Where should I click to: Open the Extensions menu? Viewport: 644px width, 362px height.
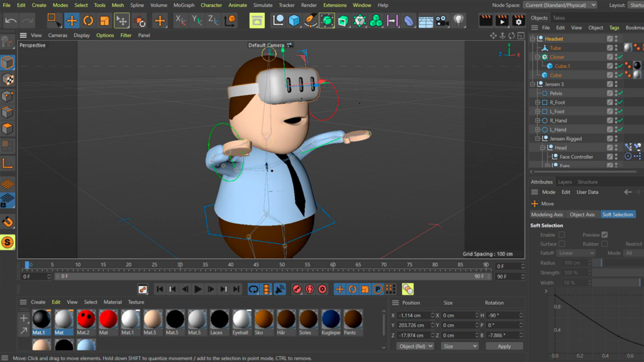pyautogui.click(x=335, y=5)
